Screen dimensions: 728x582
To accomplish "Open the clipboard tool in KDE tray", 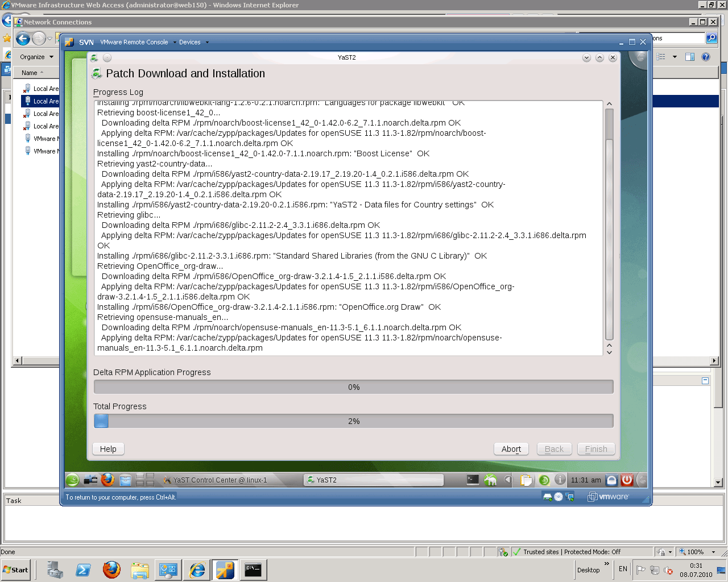I will [x=527, y=480].
